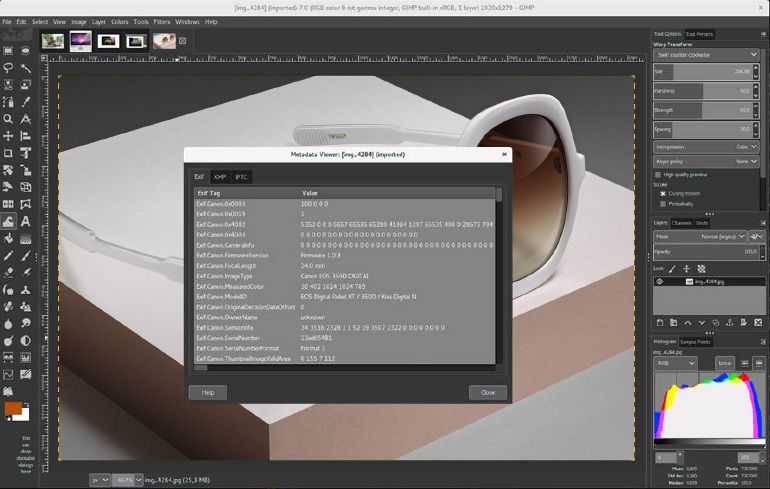Switch to the Tool Presets tab
This screenshot has width=770, height=489.
(699, 34)
